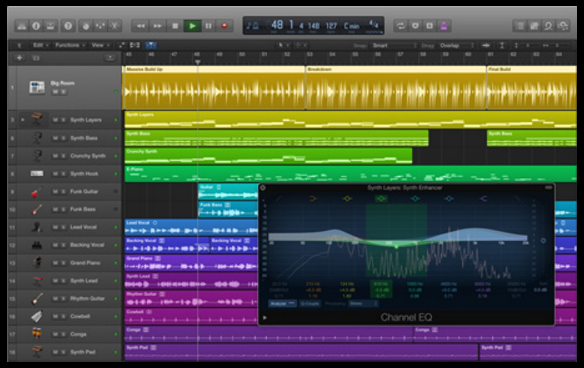Click the Duplicate Track button
The image size is (584, 368).
(36, 58)
